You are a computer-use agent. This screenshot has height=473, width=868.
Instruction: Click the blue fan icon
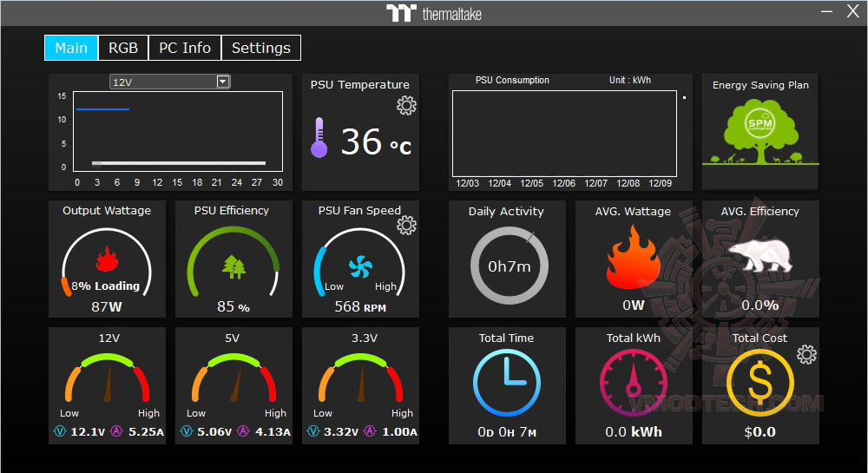(x=360, y=266)
